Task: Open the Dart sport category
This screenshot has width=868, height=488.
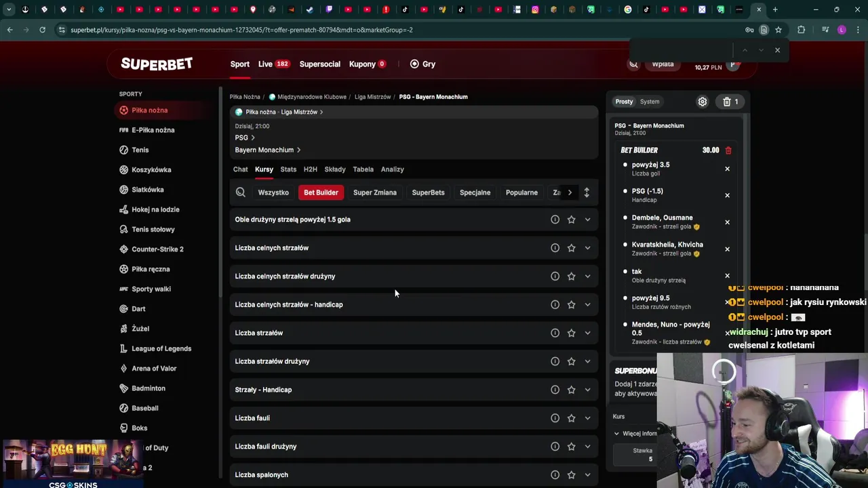Action: pyautogui.click(x=138, y=309)
